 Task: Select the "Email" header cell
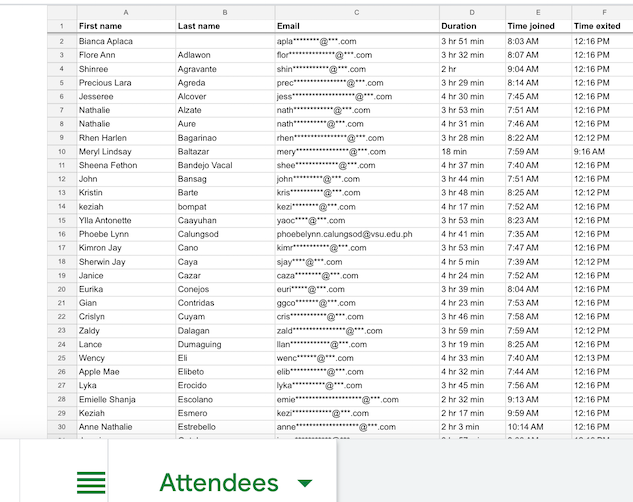[356, 25]
